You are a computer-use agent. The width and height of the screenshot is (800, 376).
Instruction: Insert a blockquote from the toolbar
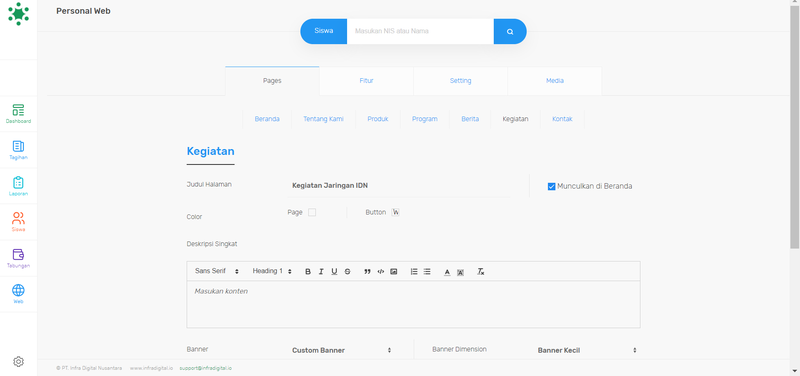(367, 272)
